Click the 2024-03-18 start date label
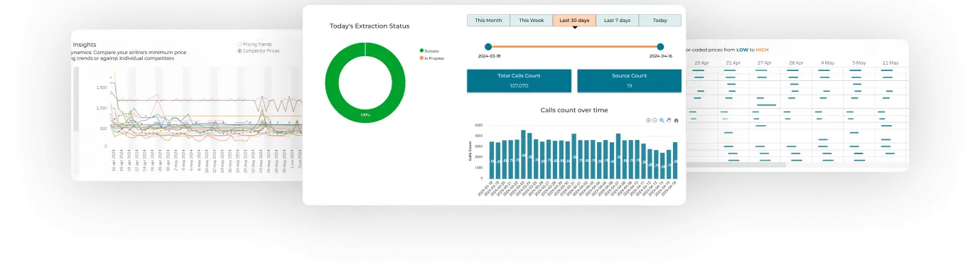The height and width of the screenshot is (280, 980). point(489,55)
